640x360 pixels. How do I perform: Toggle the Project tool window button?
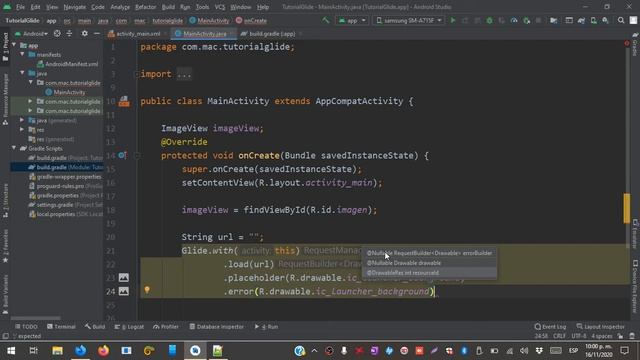5,47
